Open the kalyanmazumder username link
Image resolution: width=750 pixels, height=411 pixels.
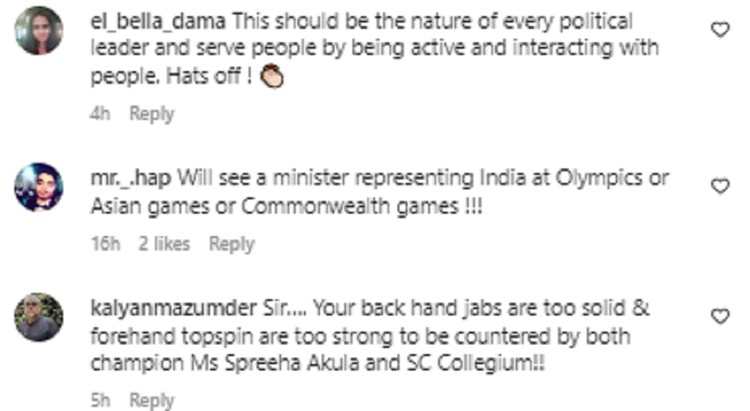[173, 309]
